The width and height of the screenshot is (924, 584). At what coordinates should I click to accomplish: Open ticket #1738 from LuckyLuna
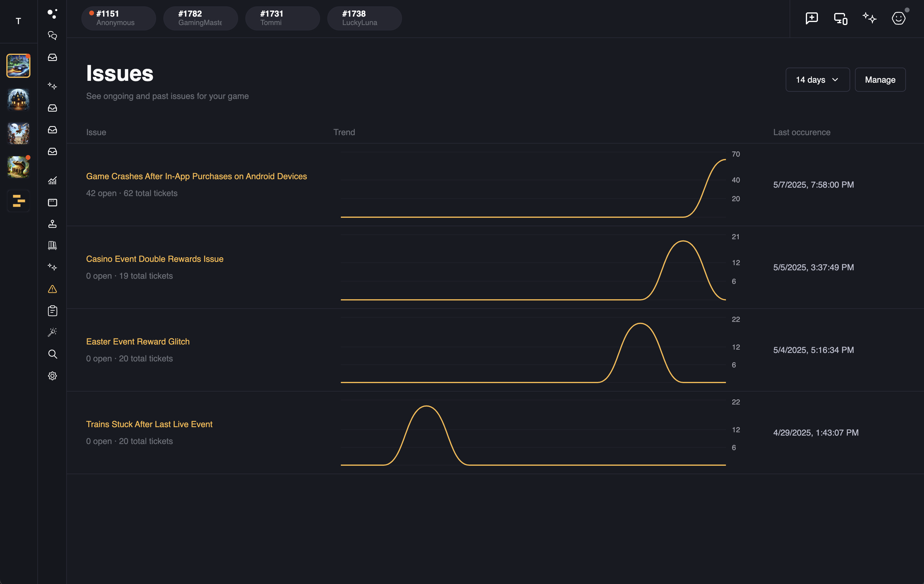[x=364, y=18]
